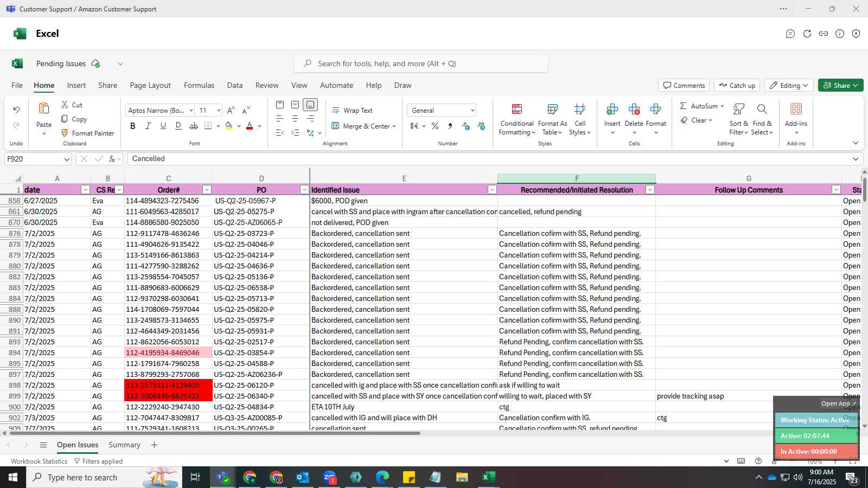Open the Formulas ribbon tab
The height and width of the screenshot is (488, 868).
[199, 85]
